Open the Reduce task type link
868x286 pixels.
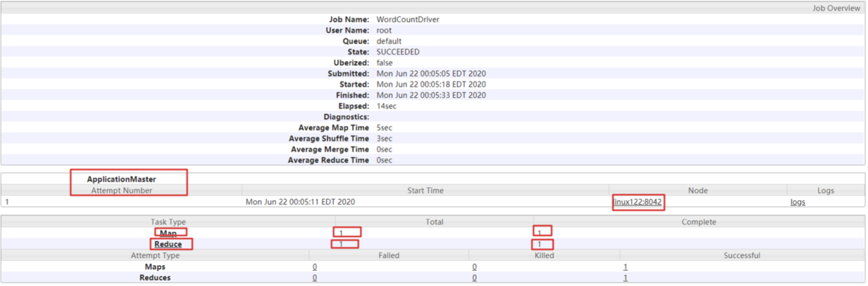coord(168,244)
